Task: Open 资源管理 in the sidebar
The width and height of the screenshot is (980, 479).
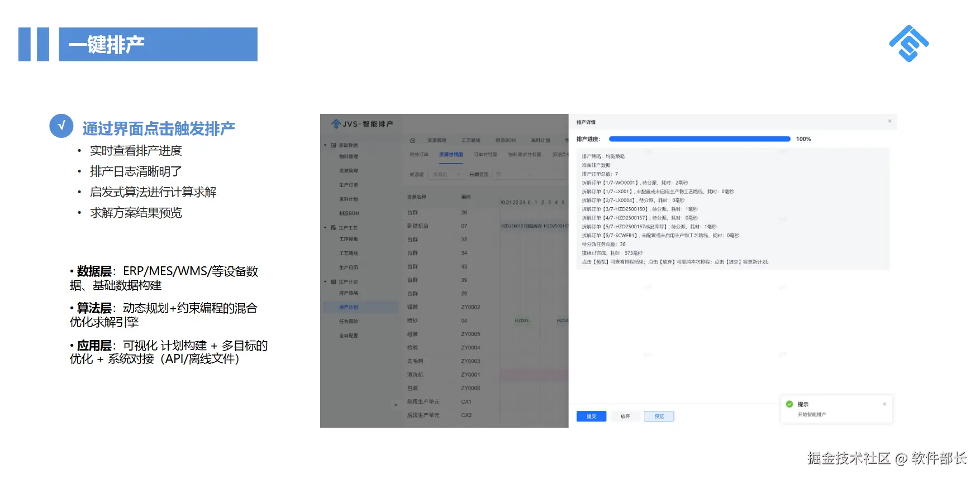Action: point(349,171)
